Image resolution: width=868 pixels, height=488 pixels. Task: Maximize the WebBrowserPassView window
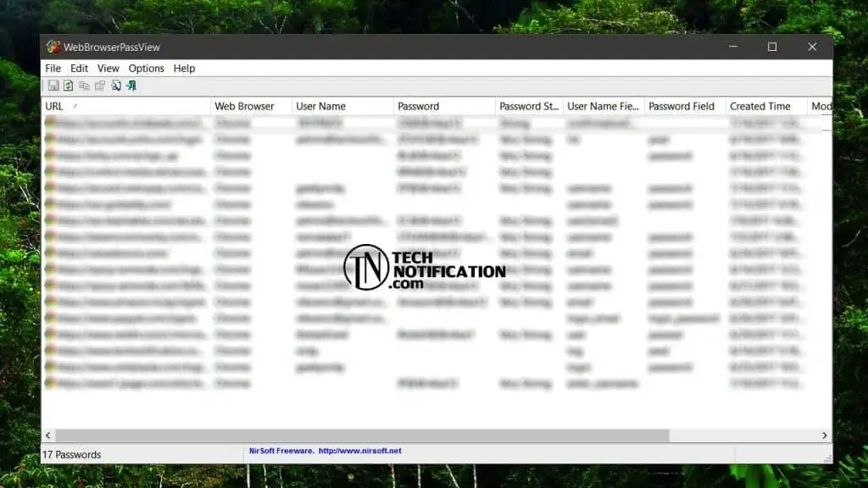tap(772, 47)
